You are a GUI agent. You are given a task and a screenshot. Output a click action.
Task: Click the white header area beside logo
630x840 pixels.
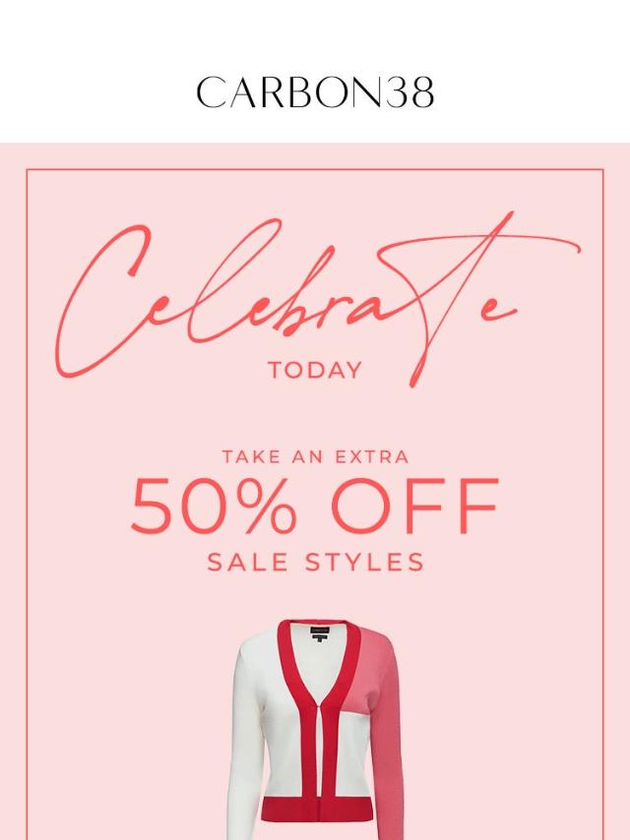click(x=96, y=92)
